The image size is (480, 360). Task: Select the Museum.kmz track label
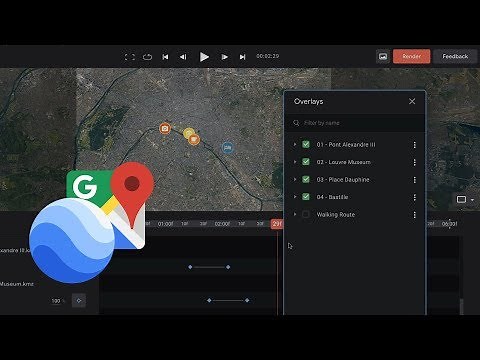(17, 284)
